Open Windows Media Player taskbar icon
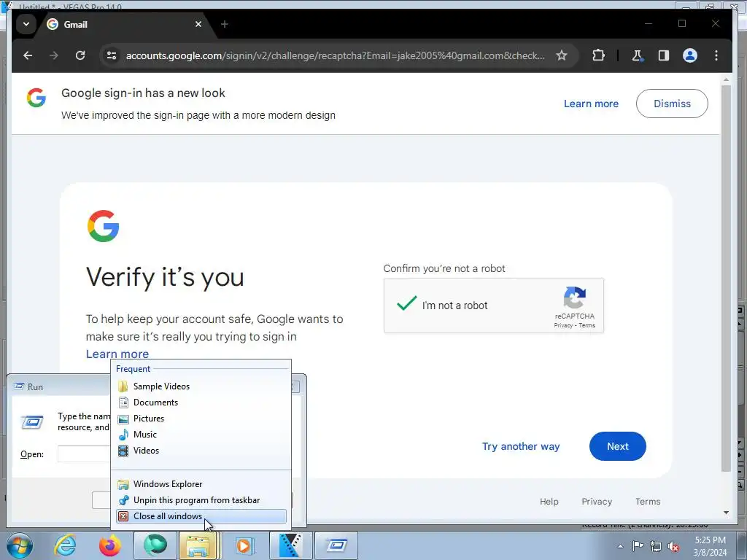747x560 pixels. pos(244,545)
